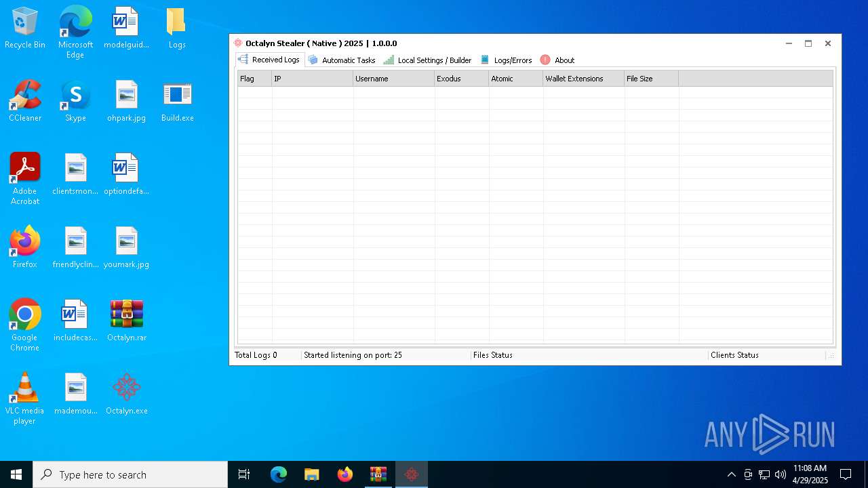
Task: Open Local Settings / Builder tab
Action: [427, 60]
